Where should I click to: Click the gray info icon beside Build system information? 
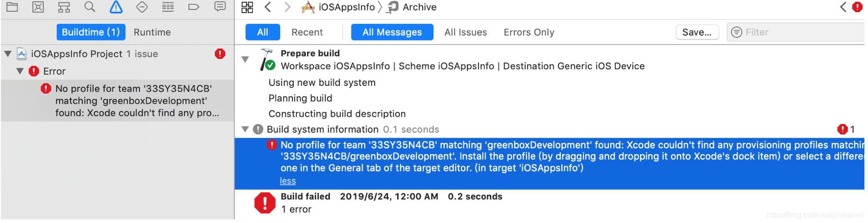258,129
